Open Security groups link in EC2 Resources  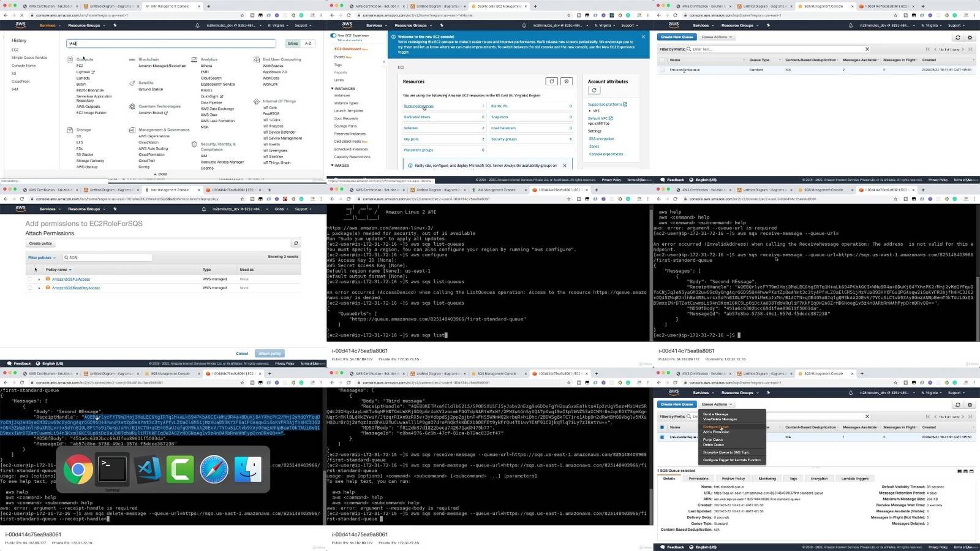(504, 139)
